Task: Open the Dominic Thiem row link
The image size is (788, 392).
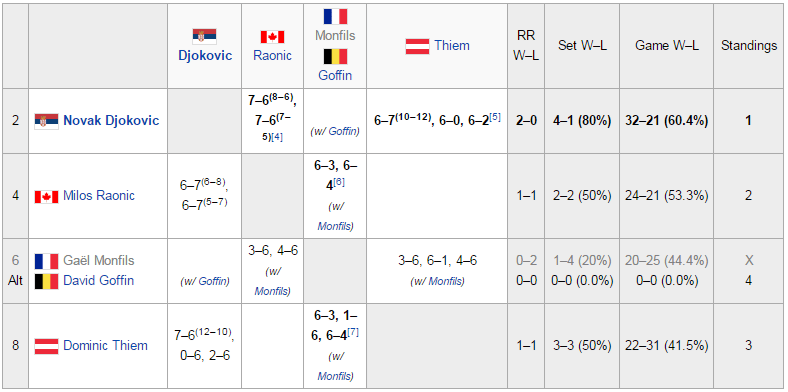Action: (106, 346)
